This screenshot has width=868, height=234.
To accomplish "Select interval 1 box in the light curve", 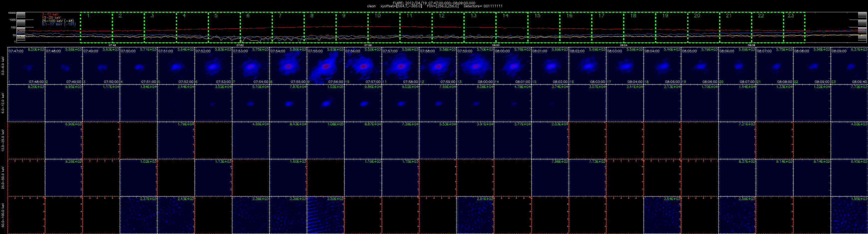I will tap(96, 28).
